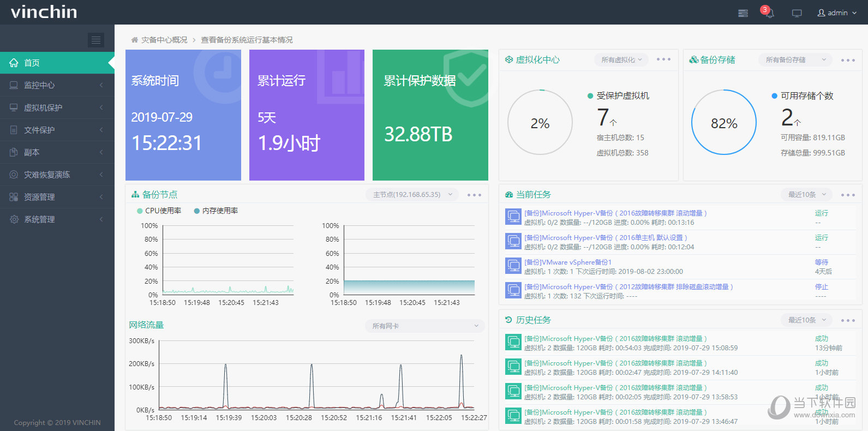Go to 首页 home menu item
The width and height of the screenshot is (868, 431).
[x=57, y=63]
